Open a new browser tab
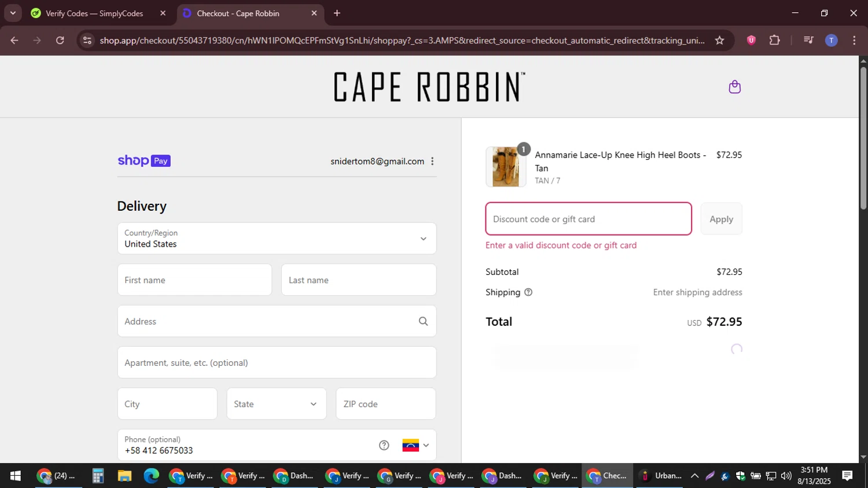Viewport: 868px width, 488px height. 337,13
